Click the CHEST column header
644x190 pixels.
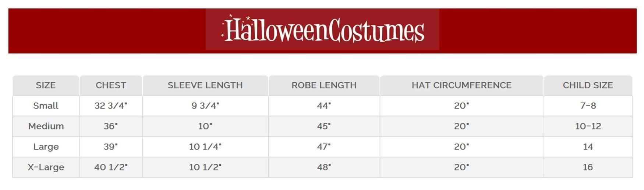click(x=111, y=85)
